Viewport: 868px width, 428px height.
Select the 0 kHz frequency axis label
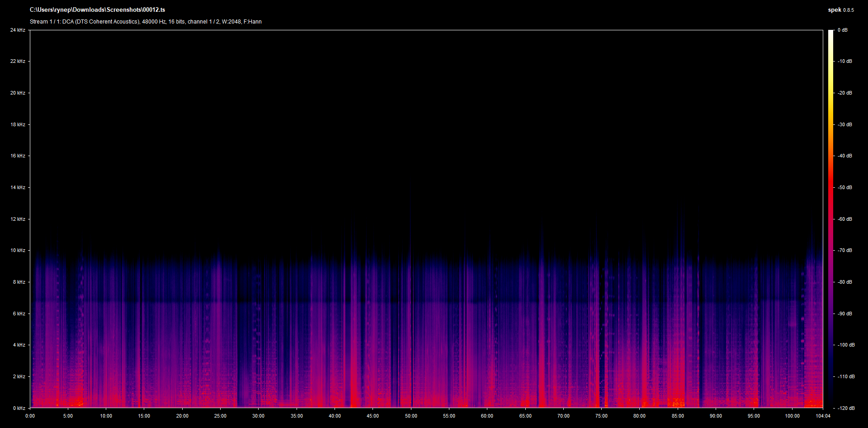pyautogui.click(x=19, y=408)
